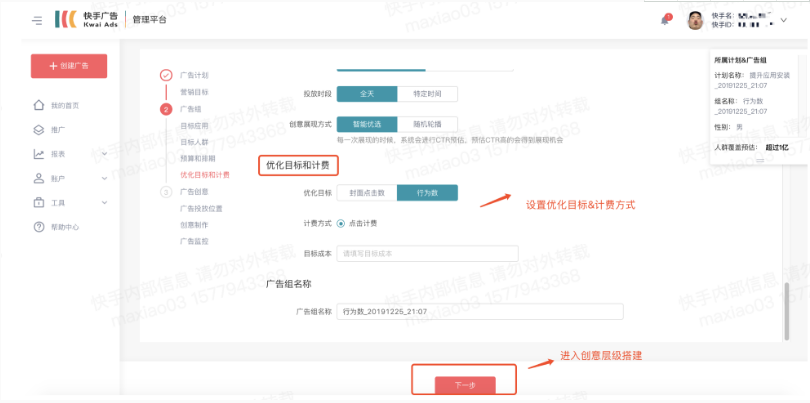This screenshot has width=810, height=403.
Task: Open 我的首页 home icon
Action: pos(39,105)
